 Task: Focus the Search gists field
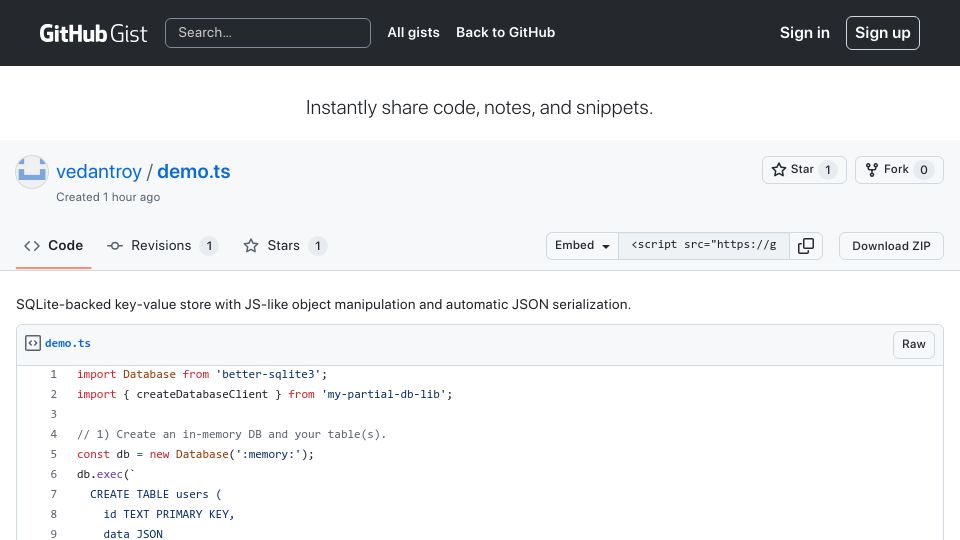tap(268, 33)
